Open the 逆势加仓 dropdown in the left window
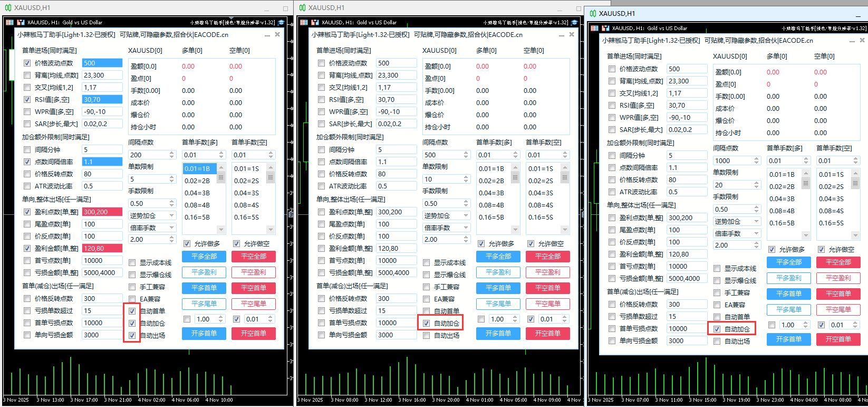The image size is (868, 407). click(x=152, y=216)
